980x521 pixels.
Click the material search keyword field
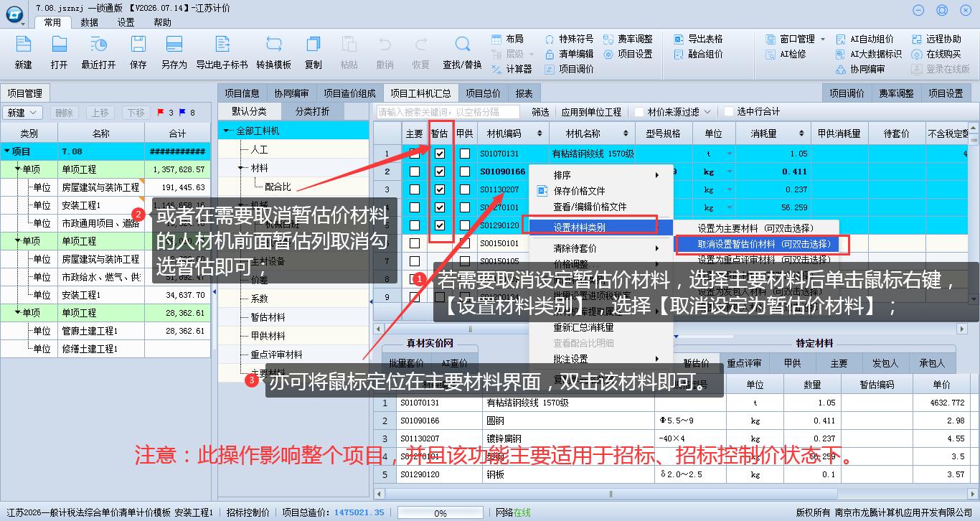point(448,112)
